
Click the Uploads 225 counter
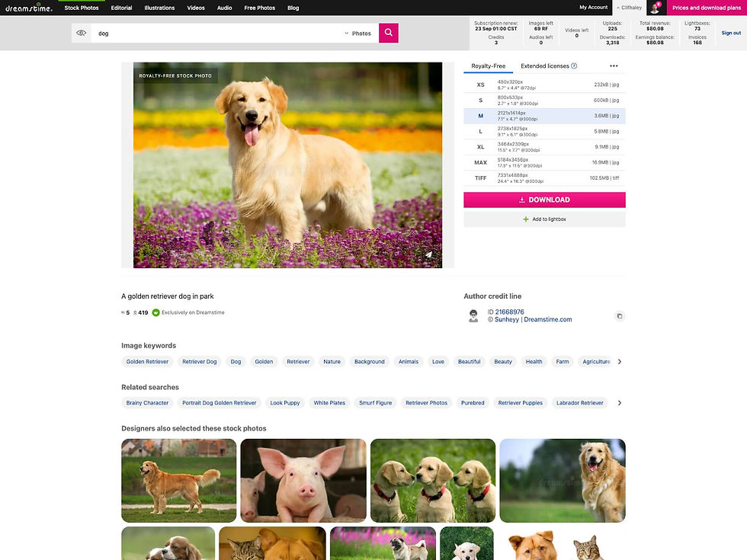click(612, 26)
